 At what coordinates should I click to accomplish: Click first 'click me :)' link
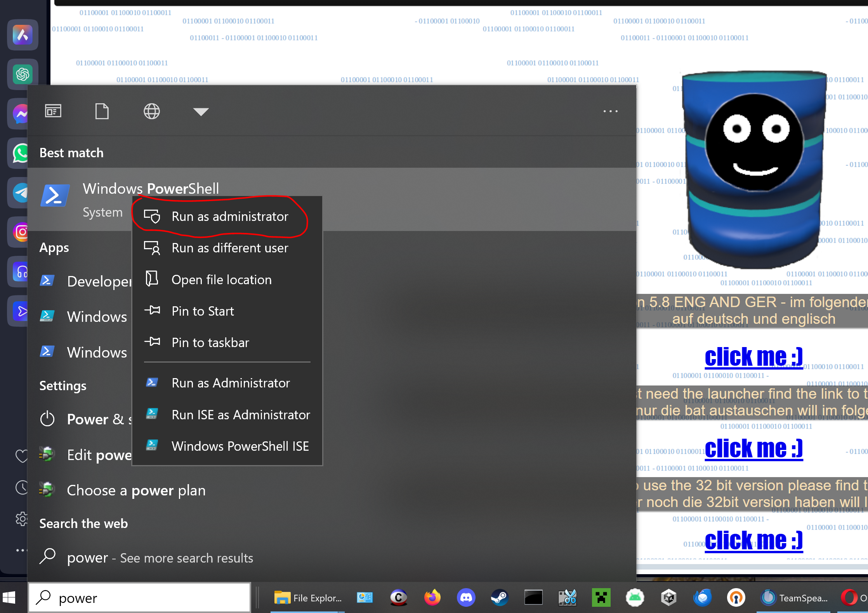pos(753,357)
